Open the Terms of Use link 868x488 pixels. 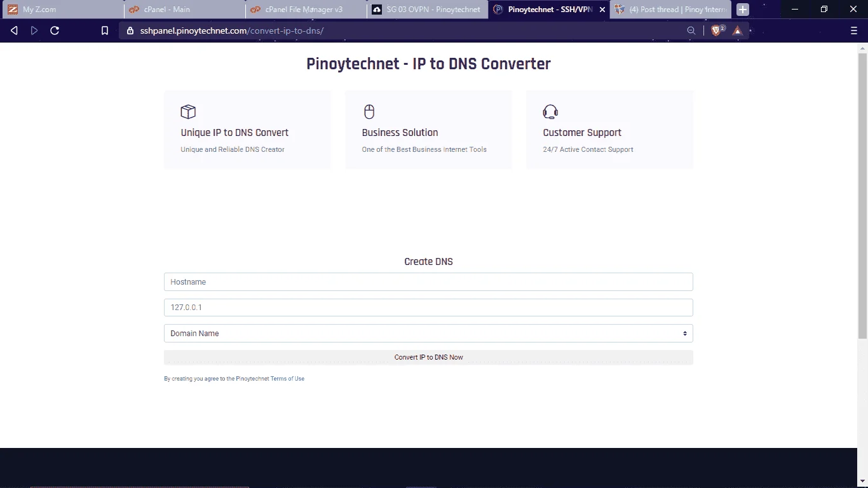point(287,379)
